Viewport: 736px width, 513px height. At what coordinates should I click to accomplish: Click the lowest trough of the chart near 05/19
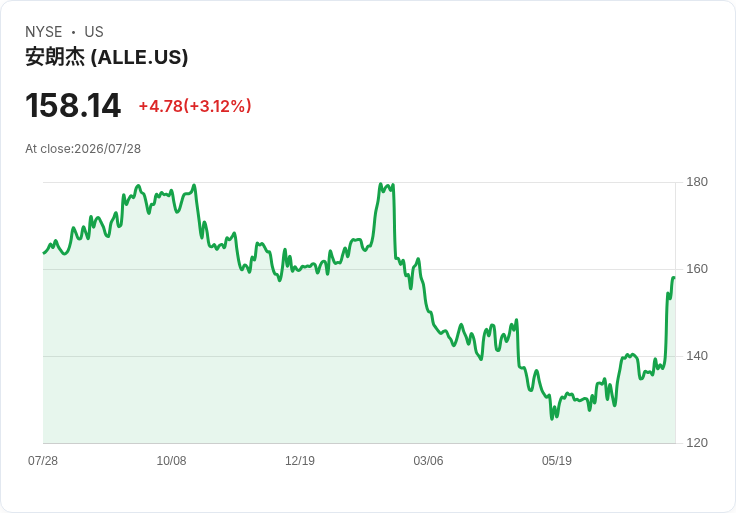coord(552,419)
